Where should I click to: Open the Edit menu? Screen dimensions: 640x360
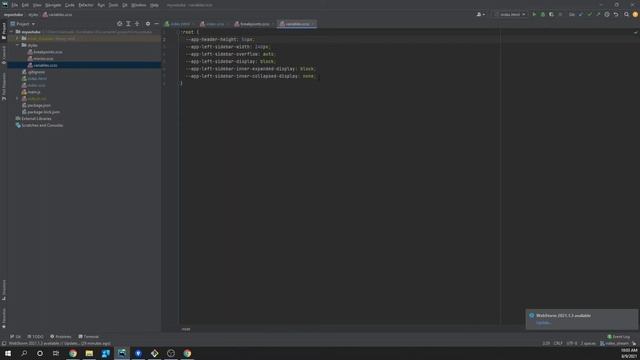coord(25,5)
